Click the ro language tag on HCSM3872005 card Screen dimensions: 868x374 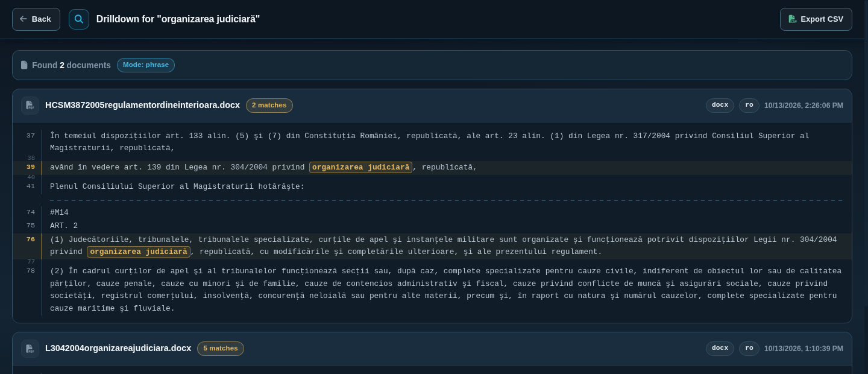tap(749, 106)
